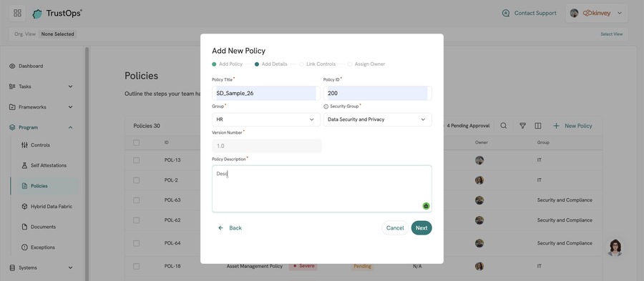644x281 pixels.
Task: Open the apps grid menu icon
Action: click(x=17, y=13)
